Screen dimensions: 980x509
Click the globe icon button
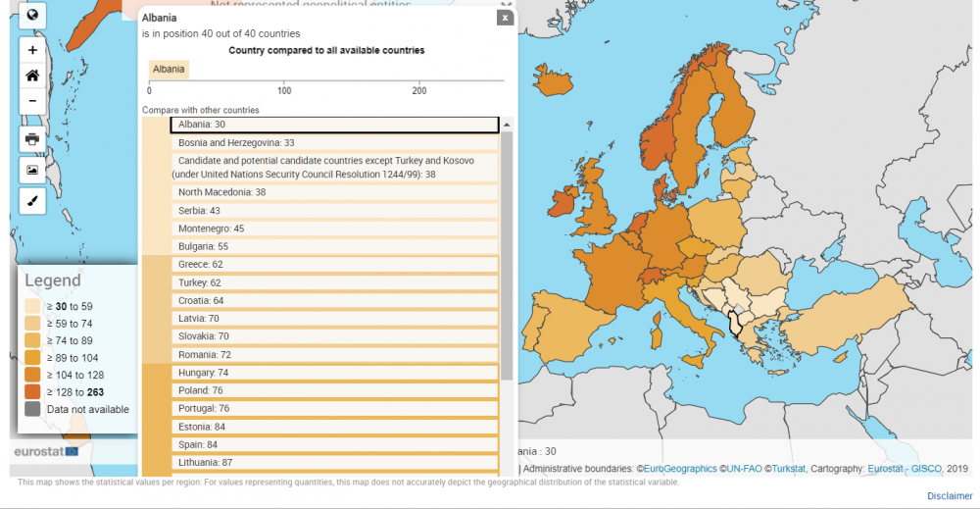tap(32, 15)
